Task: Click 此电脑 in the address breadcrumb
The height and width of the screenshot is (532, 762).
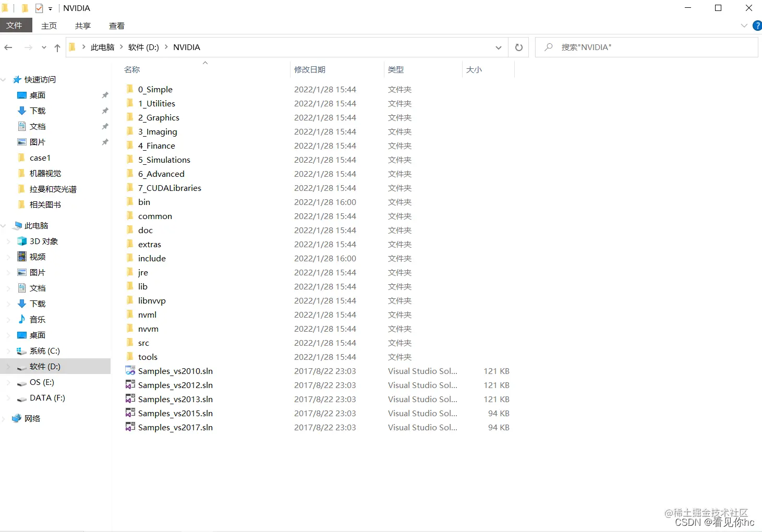Action: pos(102,47)
